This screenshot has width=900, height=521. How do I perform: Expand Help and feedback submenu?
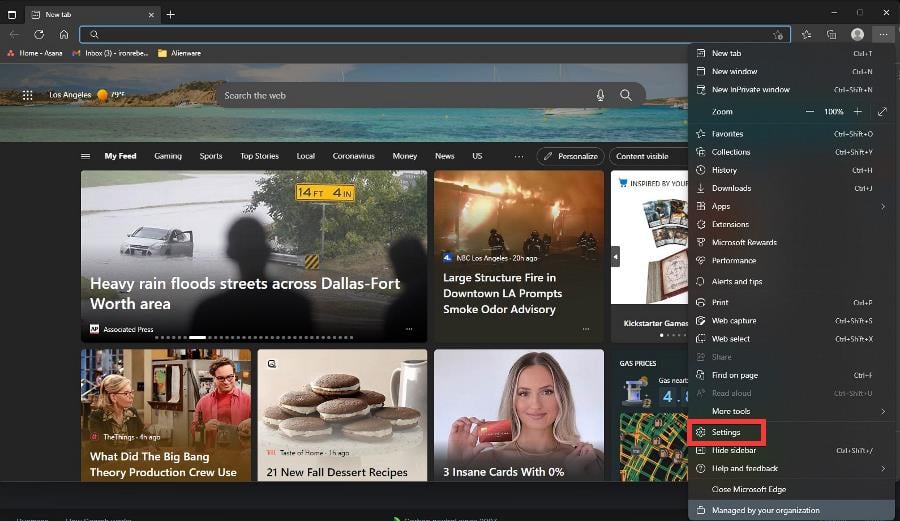coord(792,469)
